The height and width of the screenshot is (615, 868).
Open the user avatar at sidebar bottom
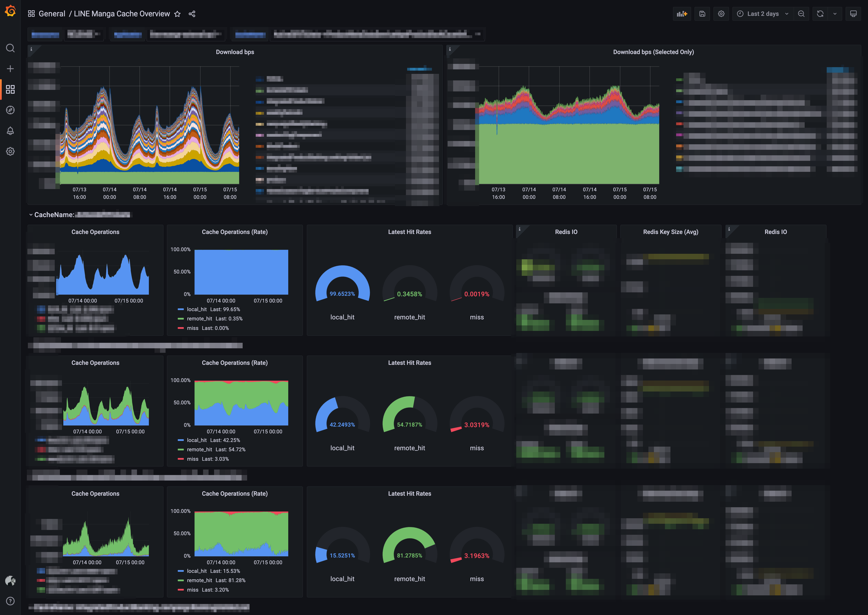[x=10, y=581]
